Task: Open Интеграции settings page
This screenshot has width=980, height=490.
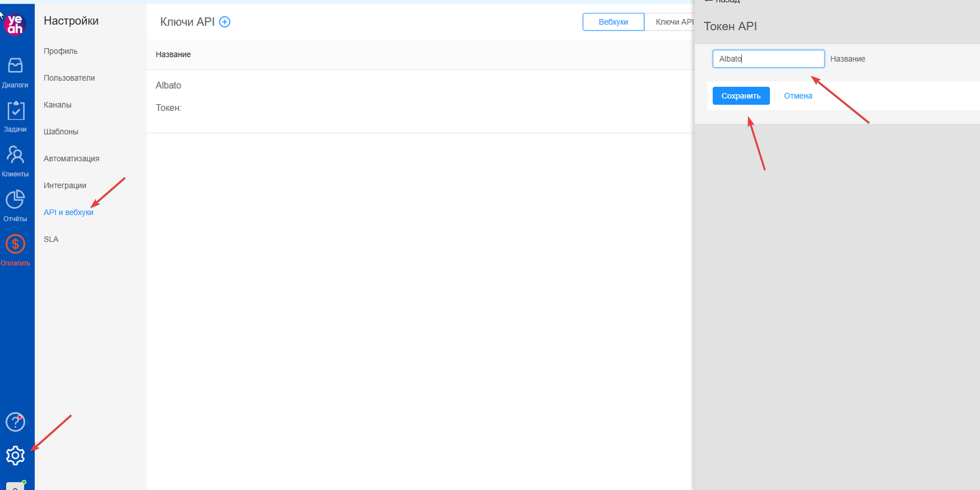Action: (x=65, y=186)
